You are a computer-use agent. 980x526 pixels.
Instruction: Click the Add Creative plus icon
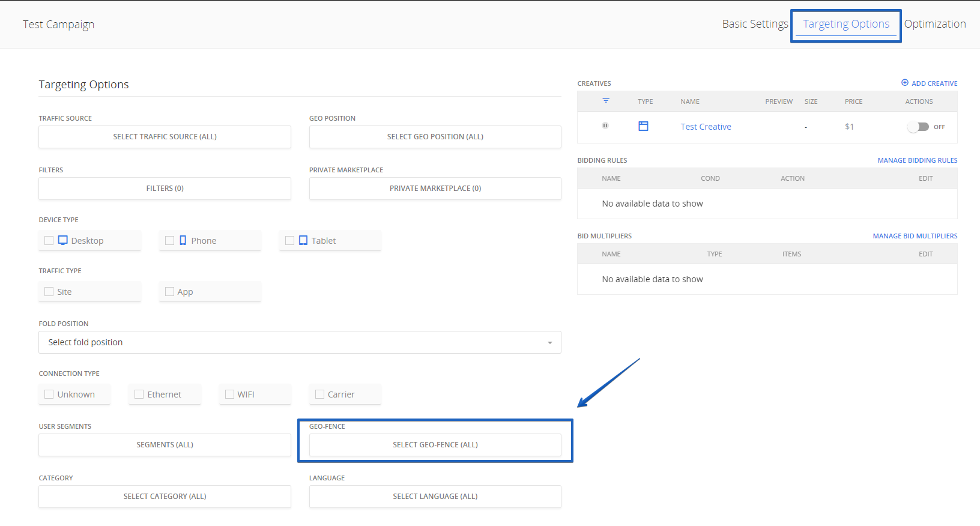tap(905, 83)
